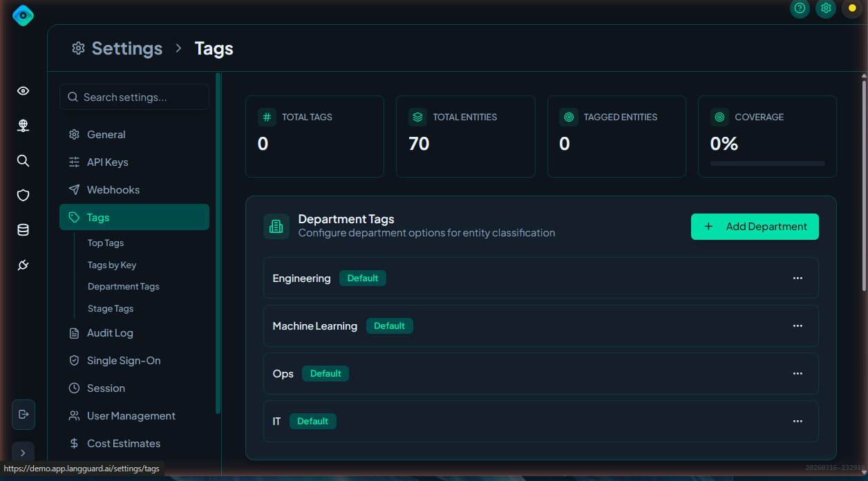Open options menu for Machine Learning row
The width and height of the screenshot is (868, 481).
(798, 326)
